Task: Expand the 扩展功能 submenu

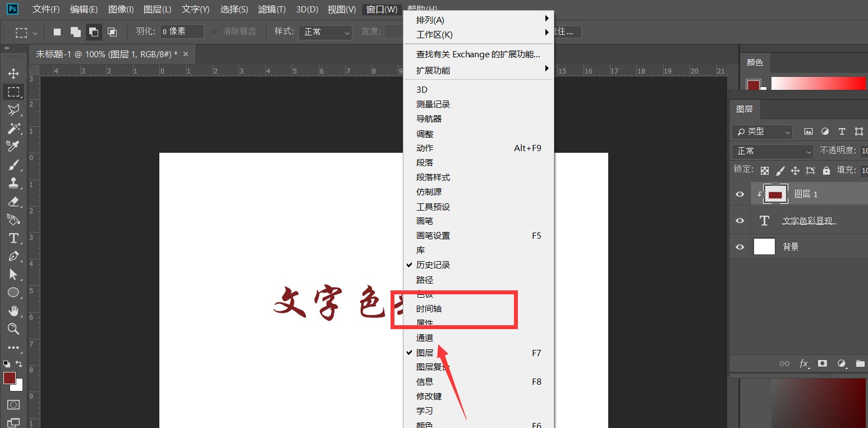Action: click(x=479, y=70)
